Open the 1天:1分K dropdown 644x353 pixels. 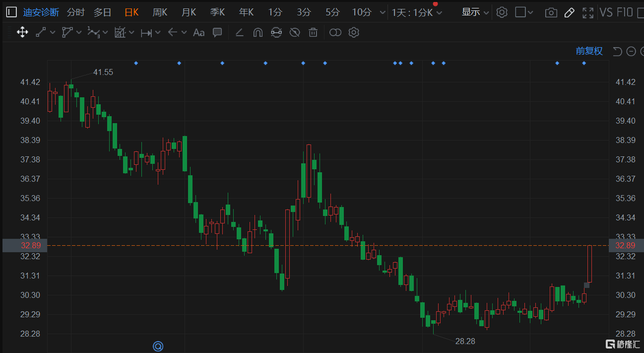(417, 12)
